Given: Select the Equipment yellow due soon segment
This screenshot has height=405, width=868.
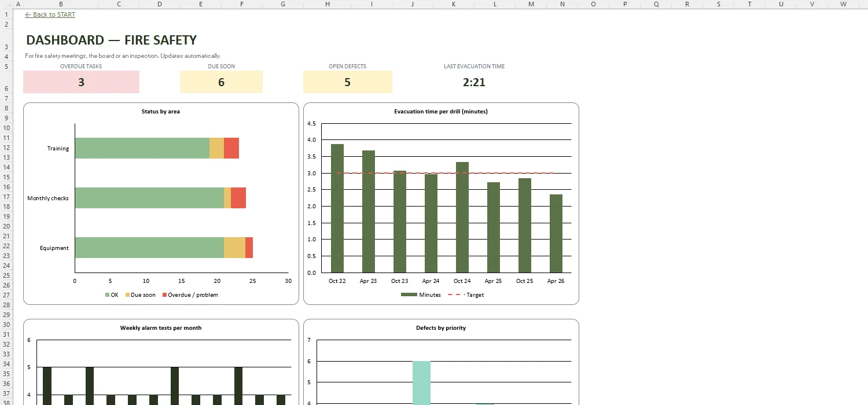Looking at the screenshot, I should click(x=234, y=248).
